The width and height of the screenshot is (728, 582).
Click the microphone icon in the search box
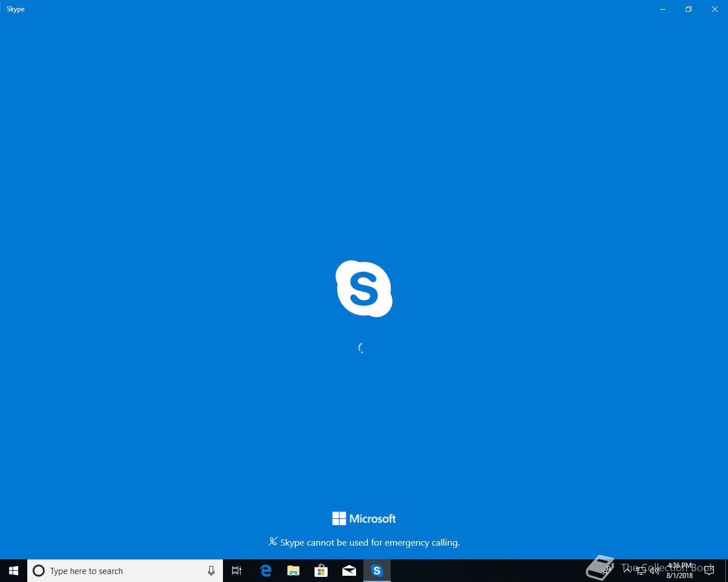pos(211,571)
